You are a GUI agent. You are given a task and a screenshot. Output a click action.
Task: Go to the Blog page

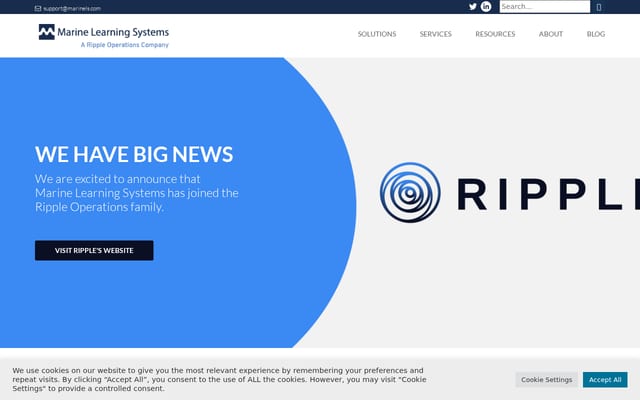(x=596, y=34)
